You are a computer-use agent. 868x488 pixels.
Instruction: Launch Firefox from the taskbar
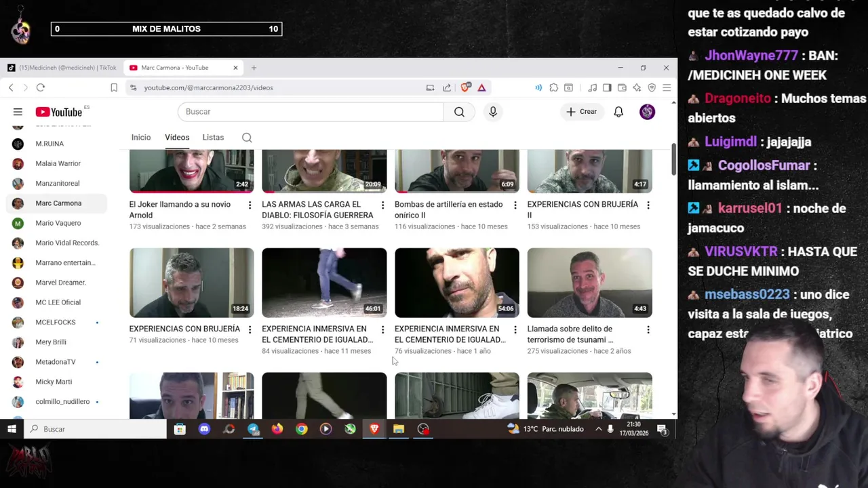pyautogui.click(x=277, y=429)
